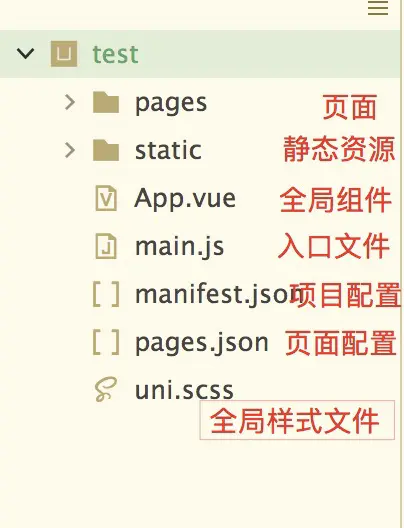The height and width of the screenshot is (528, 404).
Task: Open the main.js file
Action: [x=179, y=247]
